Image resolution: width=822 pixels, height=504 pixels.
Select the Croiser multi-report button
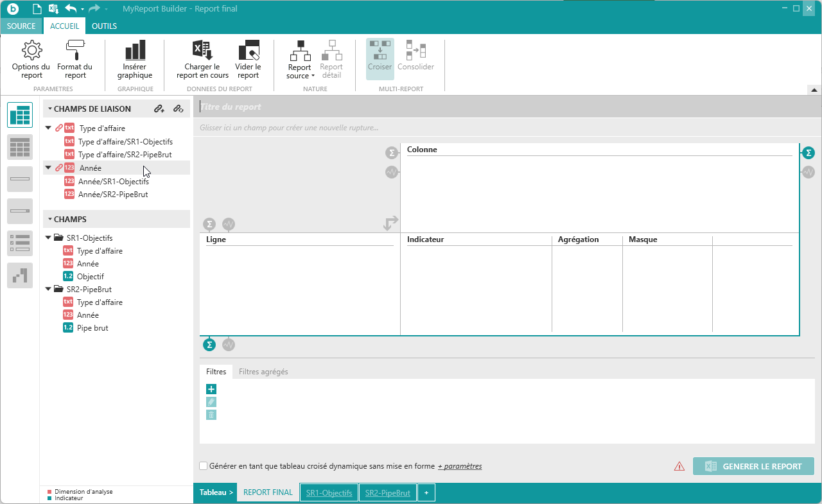[x=380, y=58]
